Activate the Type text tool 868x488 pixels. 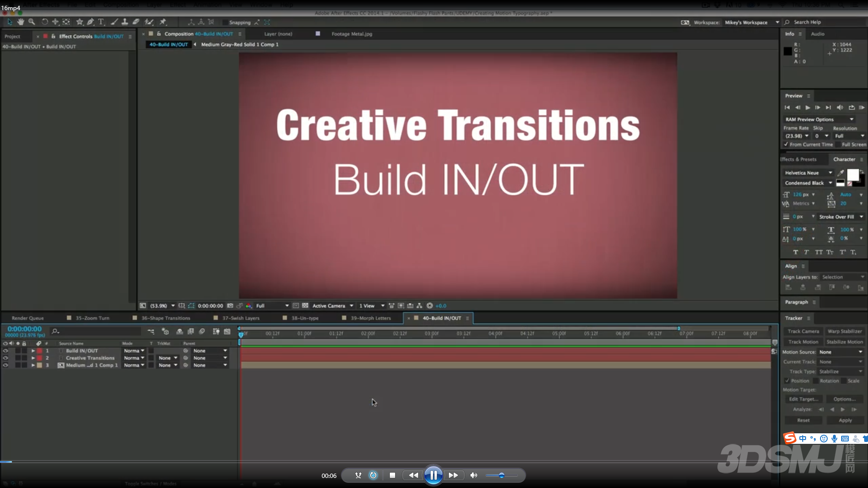click(101, 22)
